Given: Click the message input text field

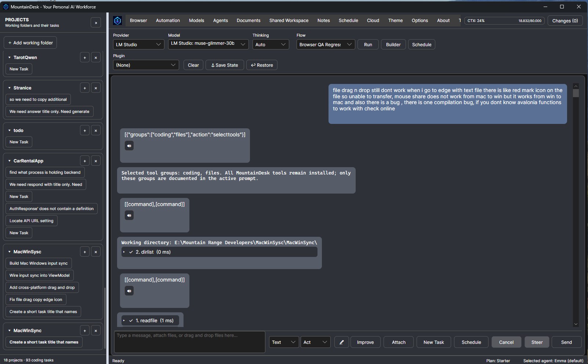Looking at the screenshot, I should pyautogui.click(x=190, y=342).
